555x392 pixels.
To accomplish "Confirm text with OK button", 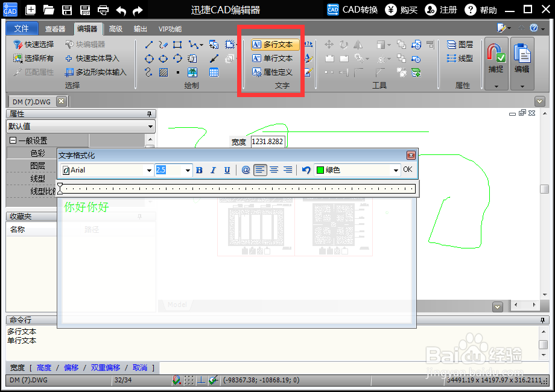I will click(408, 169).
